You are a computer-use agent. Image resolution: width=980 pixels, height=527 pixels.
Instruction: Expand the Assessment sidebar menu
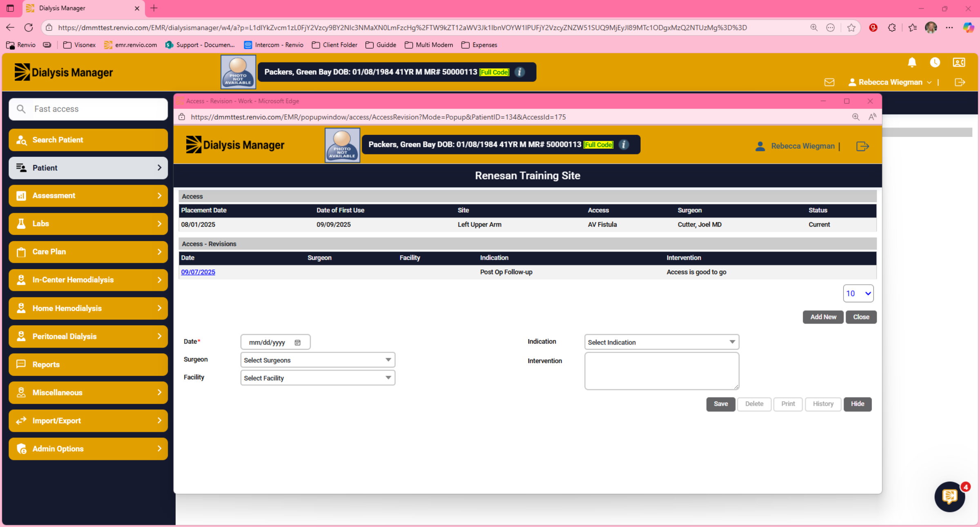tap(88, 196)
